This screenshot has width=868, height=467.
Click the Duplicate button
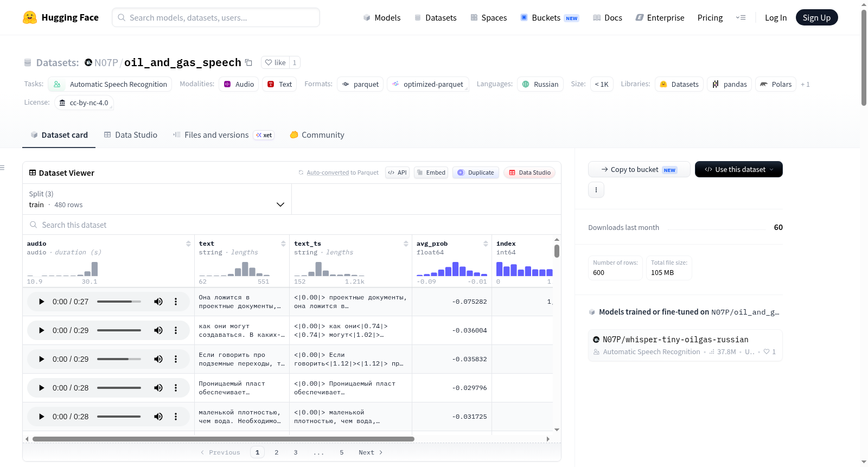476,172
